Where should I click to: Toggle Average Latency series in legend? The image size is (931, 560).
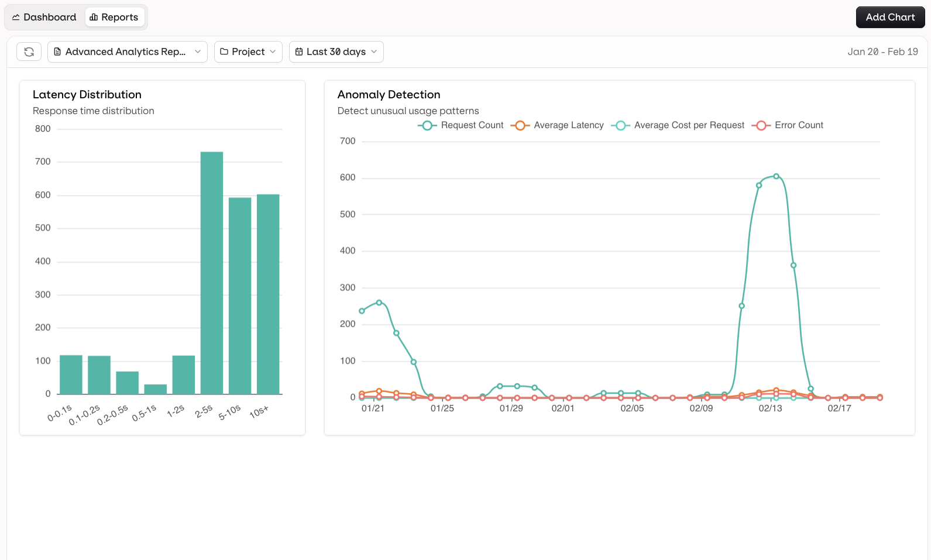(557, 125)
